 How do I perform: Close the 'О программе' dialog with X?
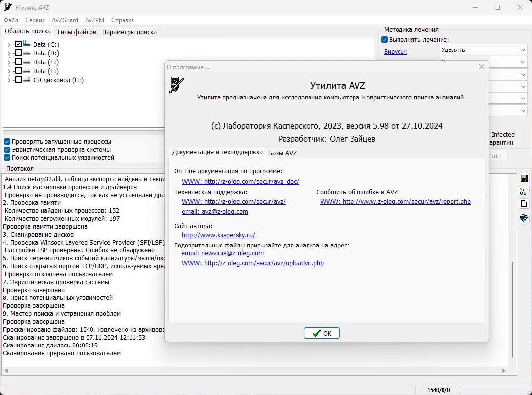pos(481,67)
